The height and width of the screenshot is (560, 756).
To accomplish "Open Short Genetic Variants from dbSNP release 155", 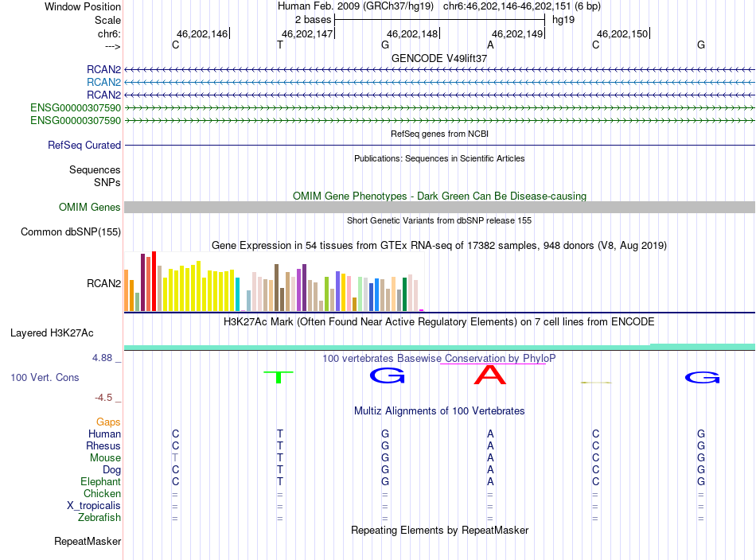I will pos(439,220).
